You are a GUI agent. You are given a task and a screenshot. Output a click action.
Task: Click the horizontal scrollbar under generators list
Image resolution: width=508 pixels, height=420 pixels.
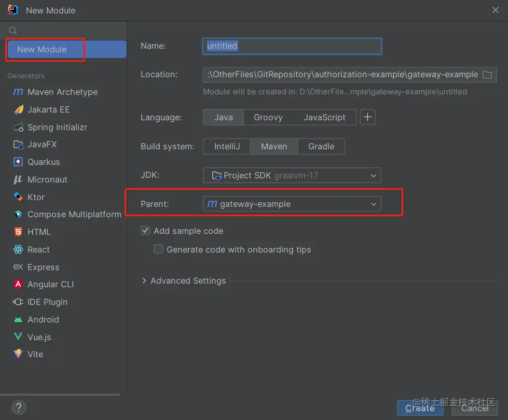tap(60, 395)
